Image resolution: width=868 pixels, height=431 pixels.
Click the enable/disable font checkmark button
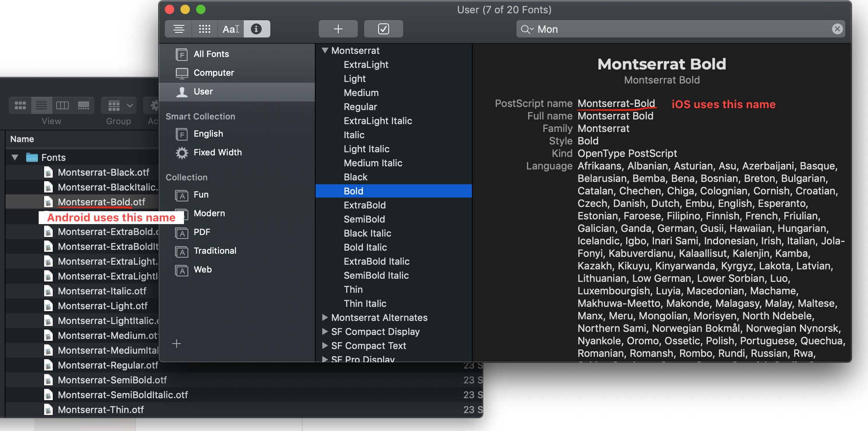click(x=383, y=29)
